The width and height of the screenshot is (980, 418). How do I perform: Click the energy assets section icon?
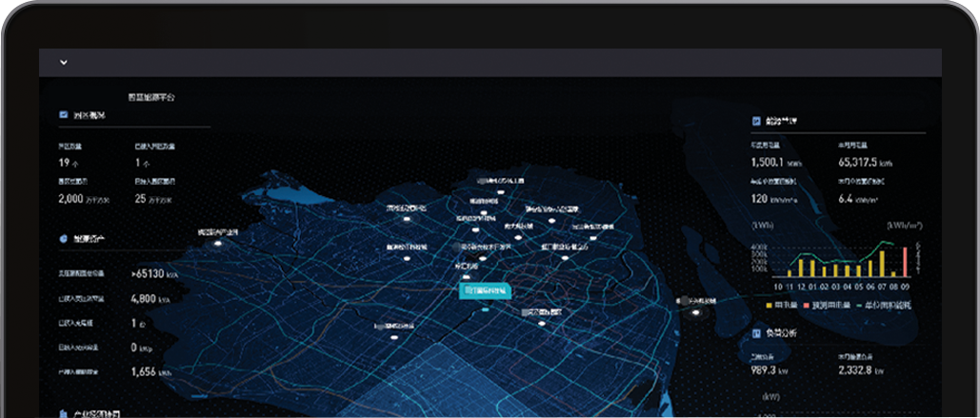tap(64, 239)
